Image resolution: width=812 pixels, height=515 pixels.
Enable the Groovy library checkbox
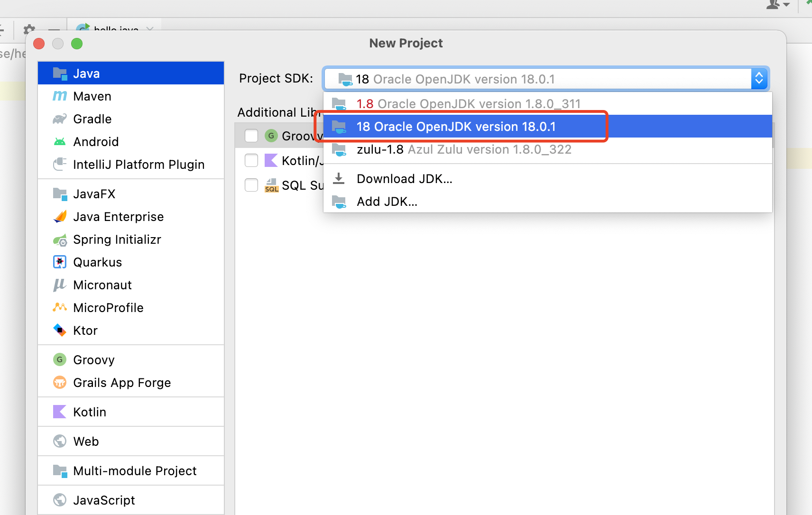point(251,136)
